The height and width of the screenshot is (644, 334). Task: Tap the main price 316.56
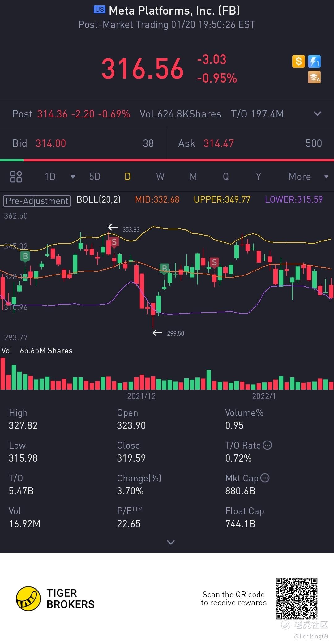point(143,68)
